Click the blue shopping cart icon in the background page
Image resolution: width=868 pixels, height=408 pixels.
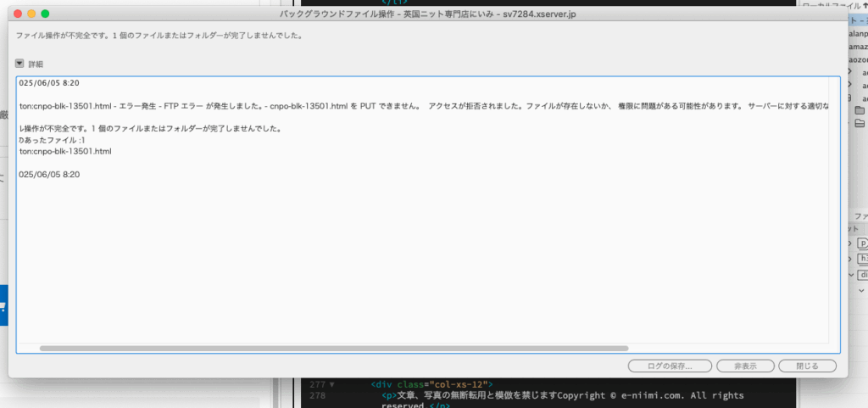pos(3,305)
